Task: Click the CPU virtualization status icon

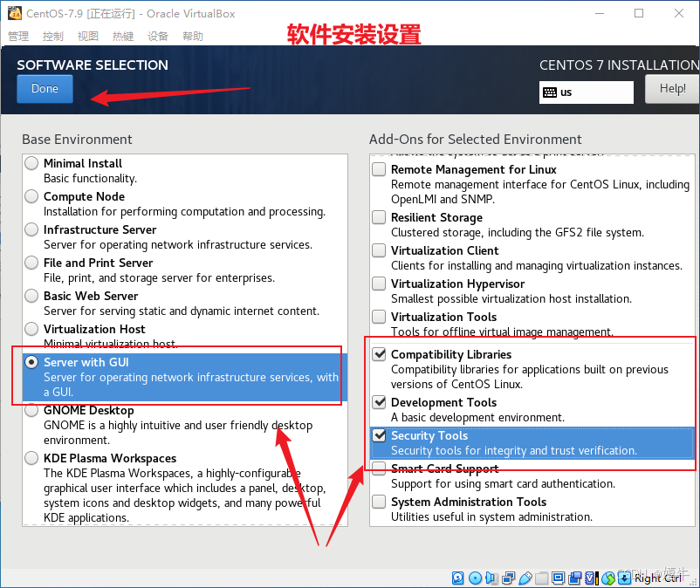Action: point(592,578)
